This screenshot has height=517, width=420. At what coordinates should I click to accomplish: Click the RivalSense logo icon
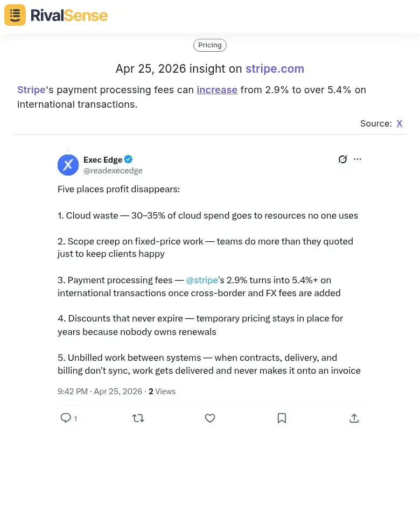coord(15,15)
